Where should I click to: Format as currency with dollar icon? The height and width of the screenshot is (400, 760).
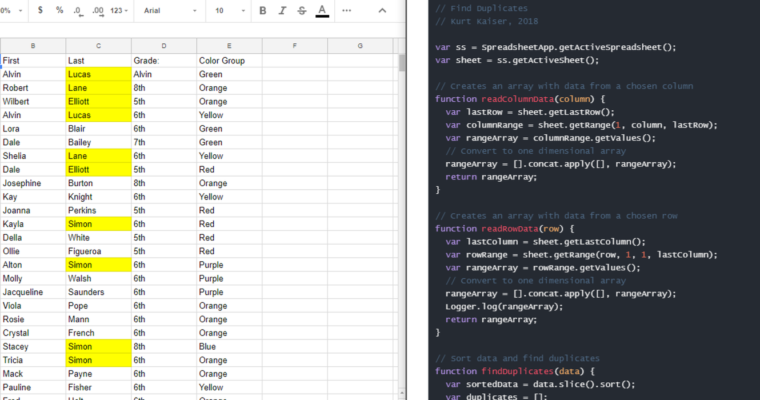(x=40, y=10)
